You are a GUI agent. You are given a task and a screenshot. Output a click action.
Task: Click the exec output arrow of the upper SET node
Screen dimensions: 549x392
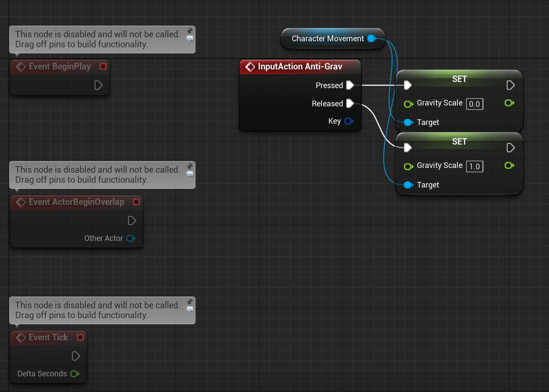[x=510, y=85]
